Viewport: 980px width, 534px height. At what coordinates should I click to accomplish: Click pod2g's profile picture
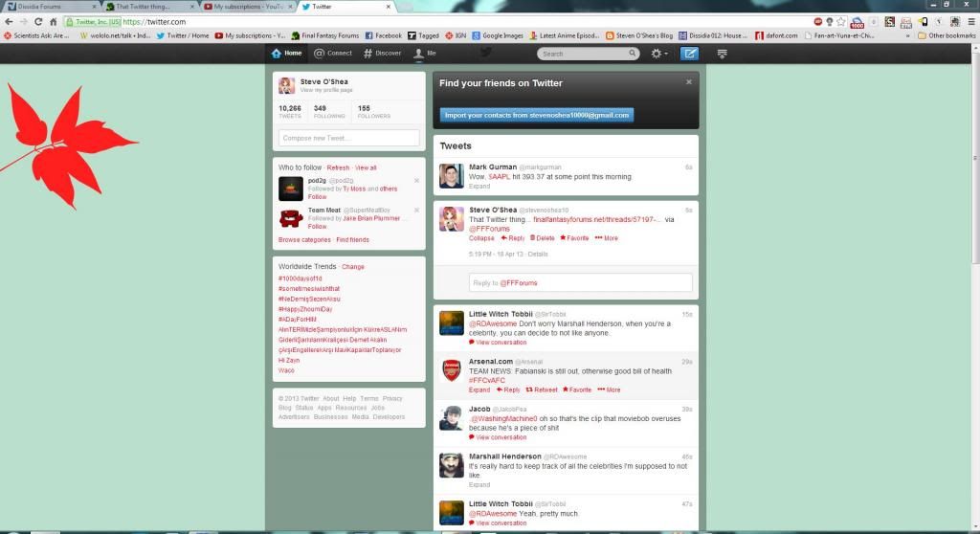point(291,189)
